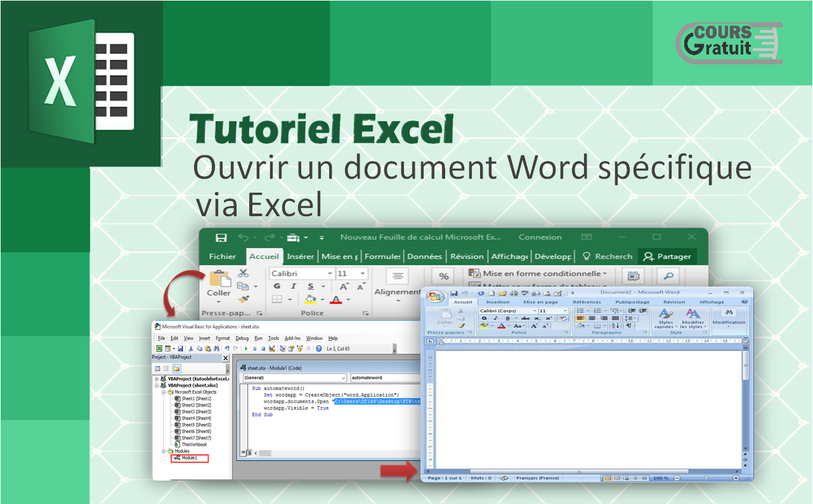The height and width of the screenshot is (504, 813).
Task: Open the Debug menu in VBA editor
Action: pos(242,338)
